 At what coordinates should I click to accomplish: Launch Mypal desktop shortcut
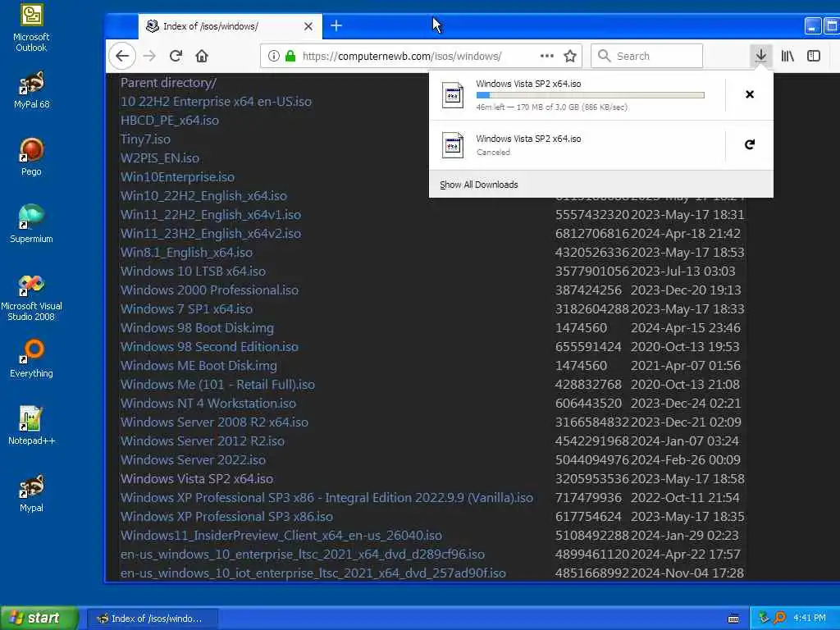coord(31,493)
